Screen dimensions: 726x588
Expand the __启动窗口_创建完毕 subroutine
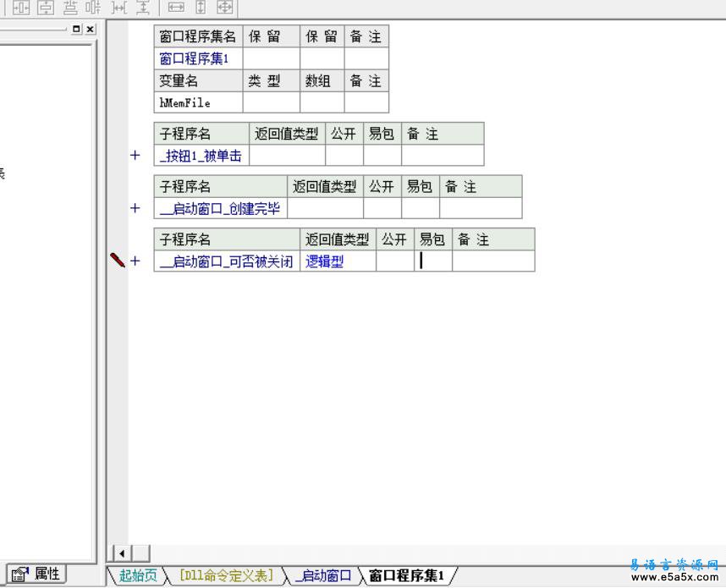pos(135,208)
